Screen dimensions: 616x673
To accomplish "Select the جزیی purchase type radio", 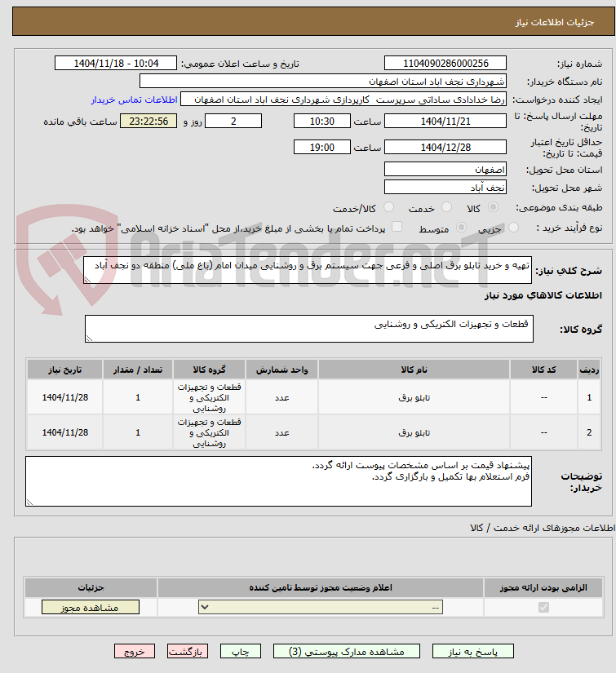I will click(x=513, y=228).
